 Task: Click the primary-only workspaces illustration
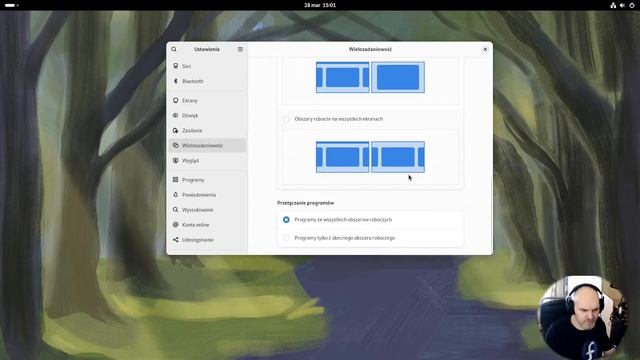370,77
